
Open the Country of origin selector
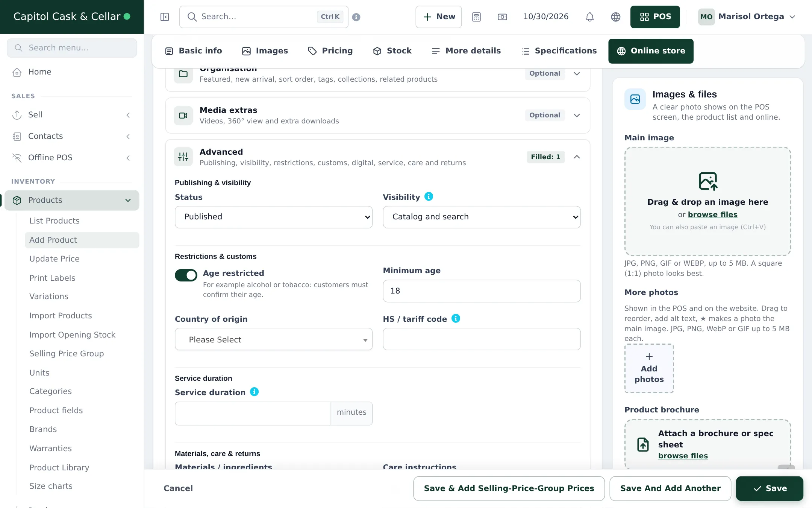coord(273,339)
